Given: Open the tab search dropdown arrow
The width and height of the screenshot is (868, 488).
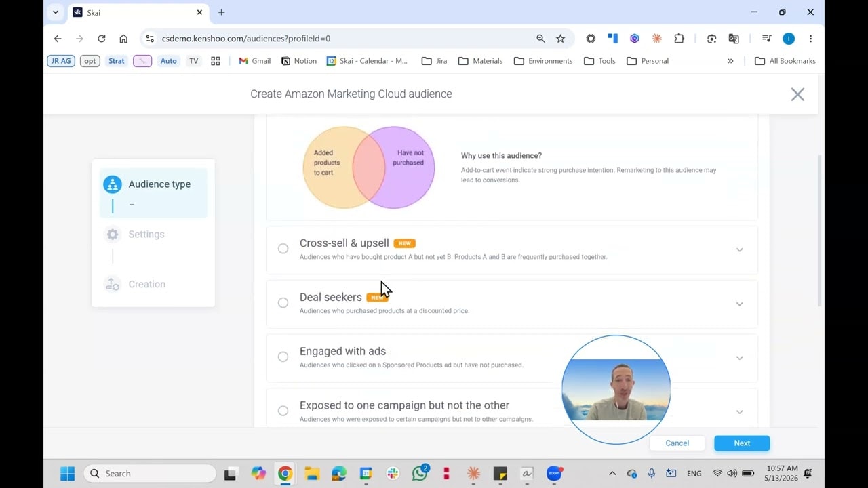Looking at the screenshot, I should pos(56,12).
